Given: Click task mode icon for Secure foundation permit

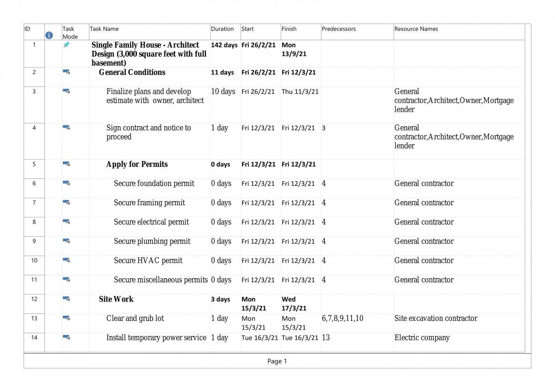Looking at the screenshot, I should 67,183.
